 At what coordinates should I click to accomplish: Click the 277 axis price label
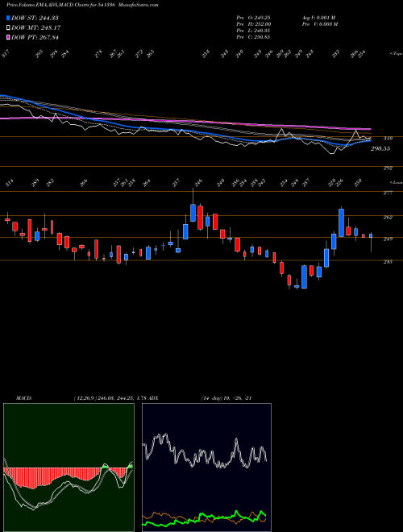(388, 193)
